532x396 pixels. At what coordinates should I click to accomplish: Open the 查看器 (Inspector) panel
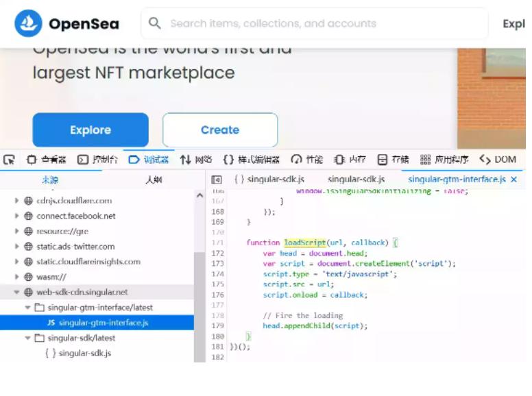[x=47, y=160]
